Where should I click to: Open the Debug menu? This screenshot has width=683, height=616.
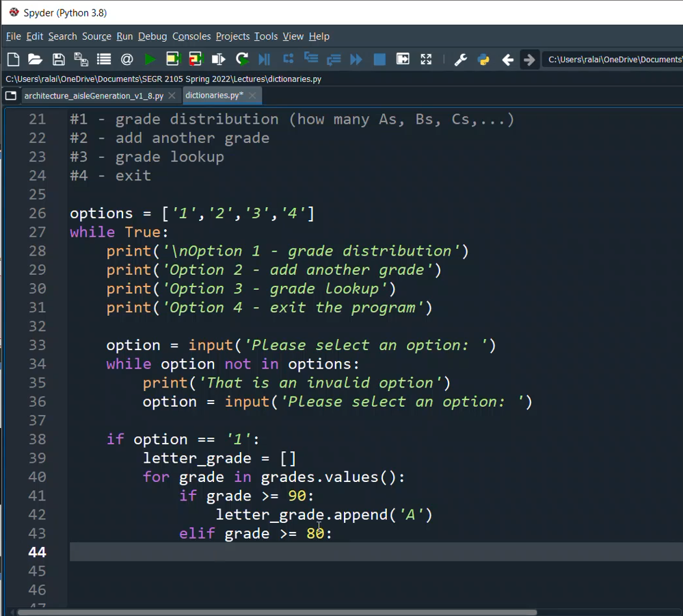pyautogui.click(x=152, y=36)
